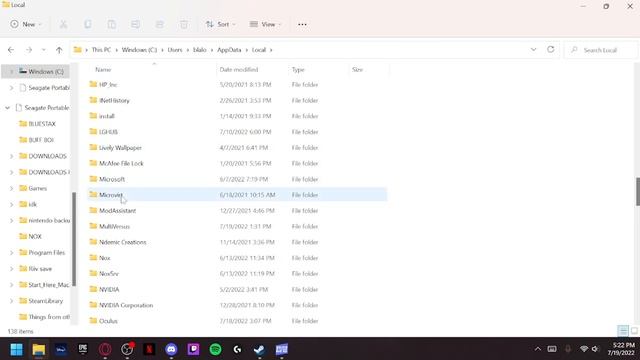Sort by Date modified column header
Viewport: 640px width, 360px height.
pyautogui.click(x=239, y=70)
